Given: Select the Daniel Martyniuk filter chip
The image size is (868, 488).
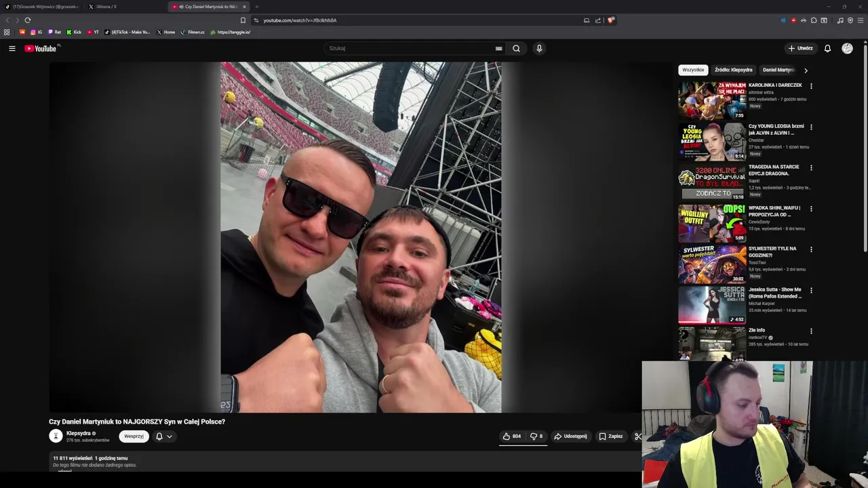Looking at the screenshot, I should [x=778, y=70].
